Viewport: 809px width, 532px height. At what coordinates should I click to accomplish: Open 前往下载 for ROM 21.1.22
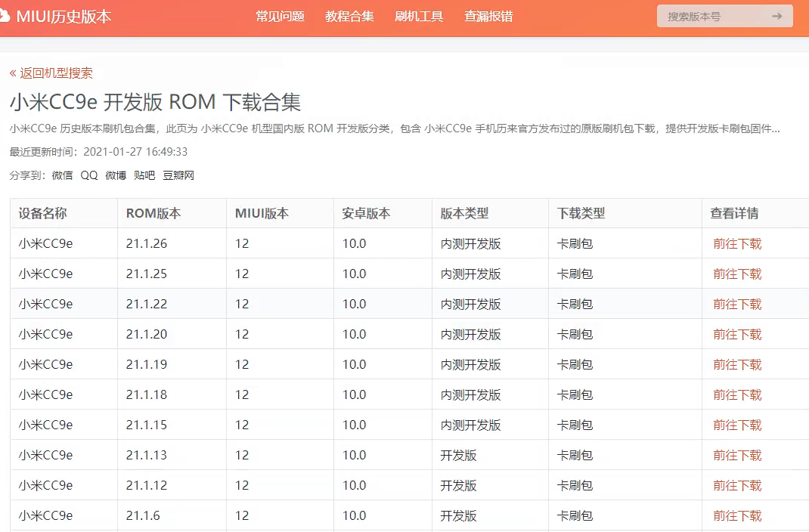(x=737, y=304)
